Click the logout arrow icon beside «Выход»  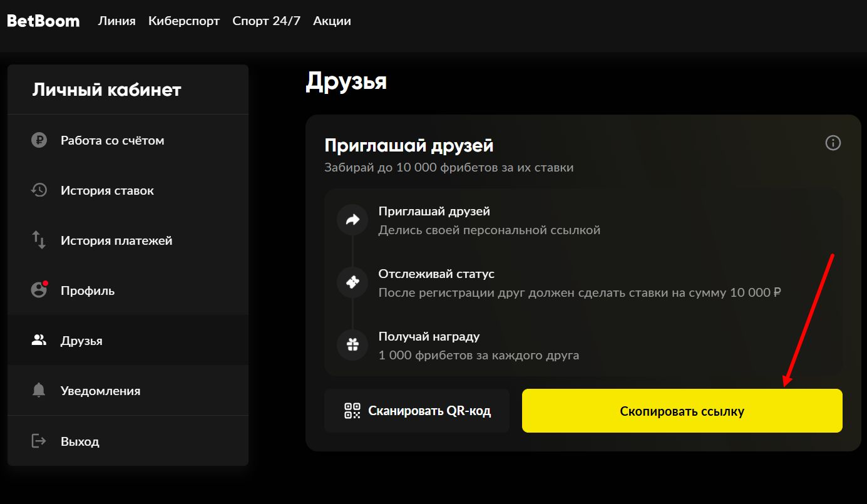pos(39,441)
